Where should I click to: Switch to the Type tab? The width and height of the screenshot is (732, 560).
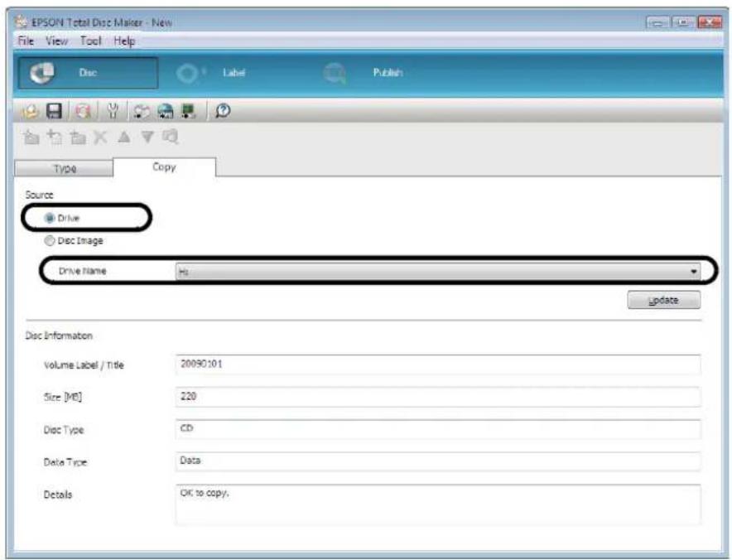[64, 168]
